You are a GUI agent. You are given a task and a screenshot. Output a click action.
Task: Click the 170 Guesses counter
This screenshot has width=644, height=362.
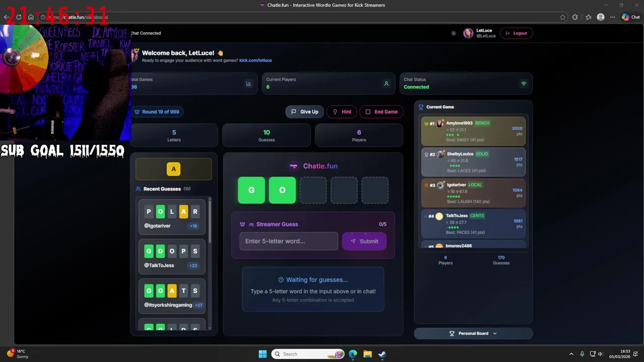(x=501, y=260)
